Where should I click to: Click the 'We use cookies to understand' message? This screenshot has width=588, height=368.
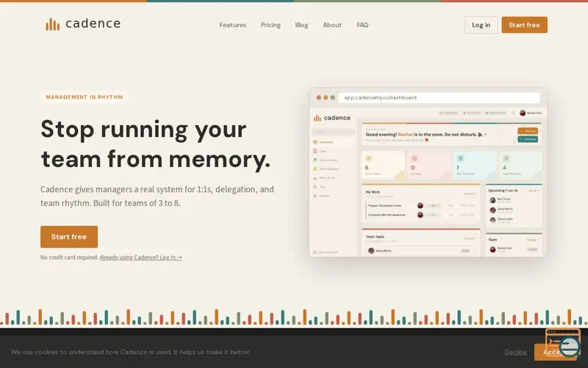tap(131, 352)
